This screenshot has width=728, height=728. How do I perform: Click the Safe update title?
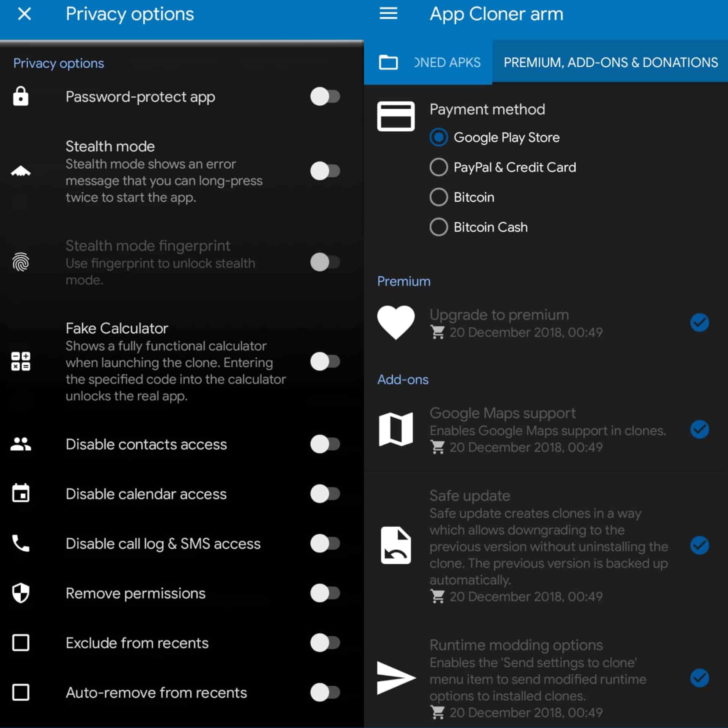point(470,496)
